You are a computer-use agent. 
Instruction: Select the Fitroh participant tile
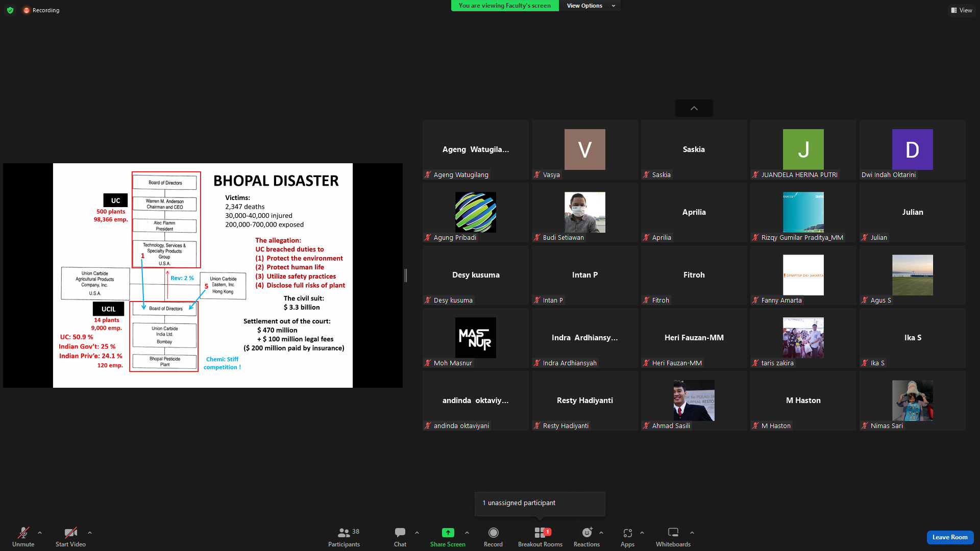(694, 275)
